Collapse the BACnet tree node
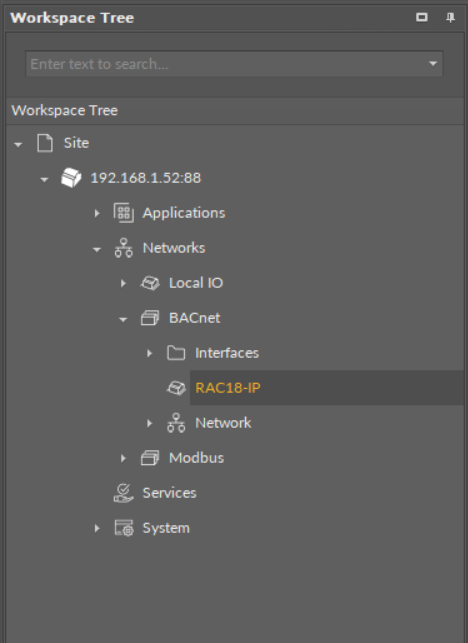 (x=123, y=319)
